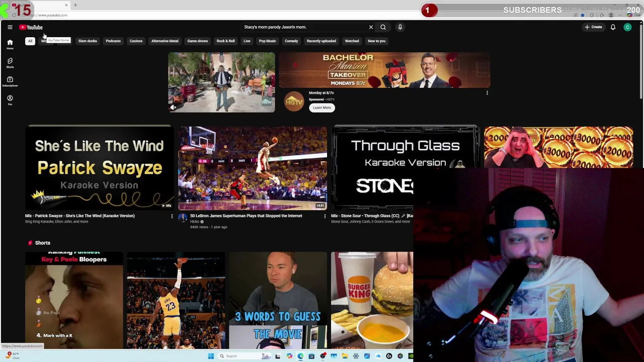Select the Pop Music filter chip
This screenshot has width=644, height=362.
pyautogui.click(x=268, y=41)
